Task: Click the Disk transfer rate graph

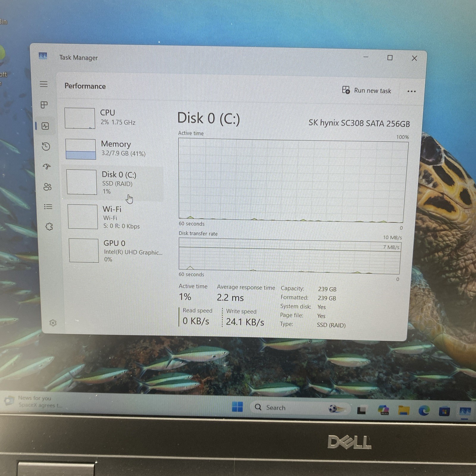Action: point(290,256)
